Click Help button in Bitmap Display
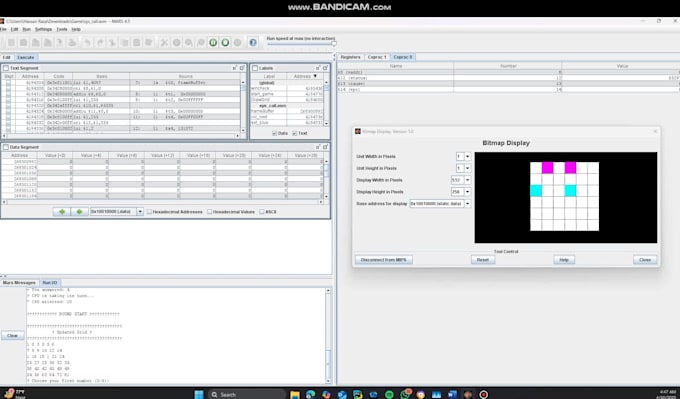 pos(564,260)
